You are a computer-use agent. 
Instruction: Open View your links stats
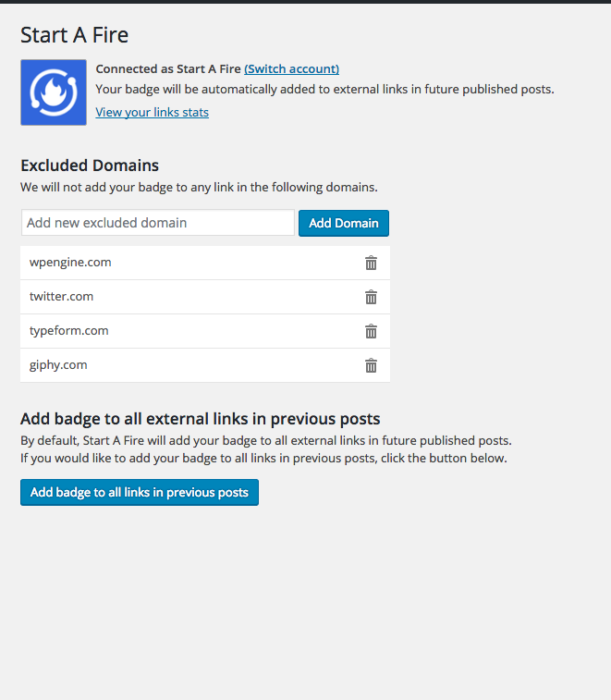(153, 112)
